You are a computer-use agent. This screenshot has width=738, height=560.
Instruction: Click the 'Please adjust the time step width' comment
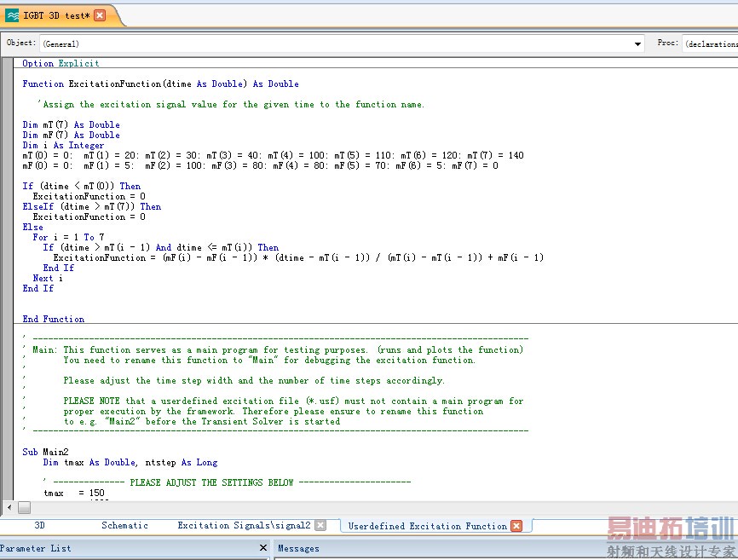click(x=254, y=380)
